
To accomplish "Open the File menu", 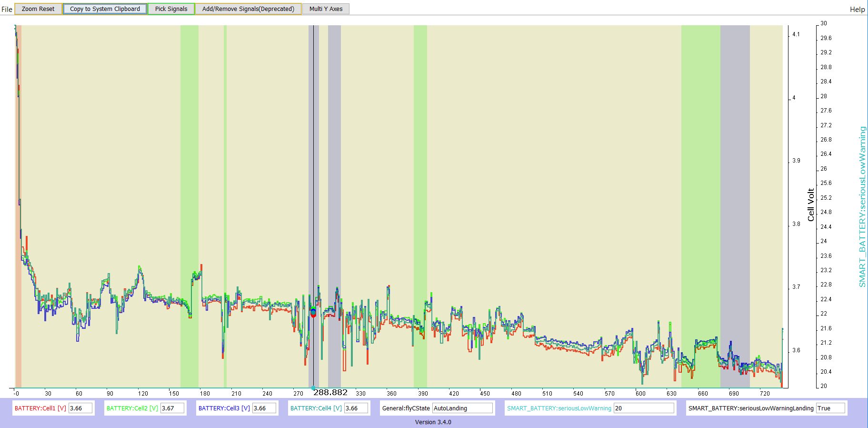I will point(7,9).
